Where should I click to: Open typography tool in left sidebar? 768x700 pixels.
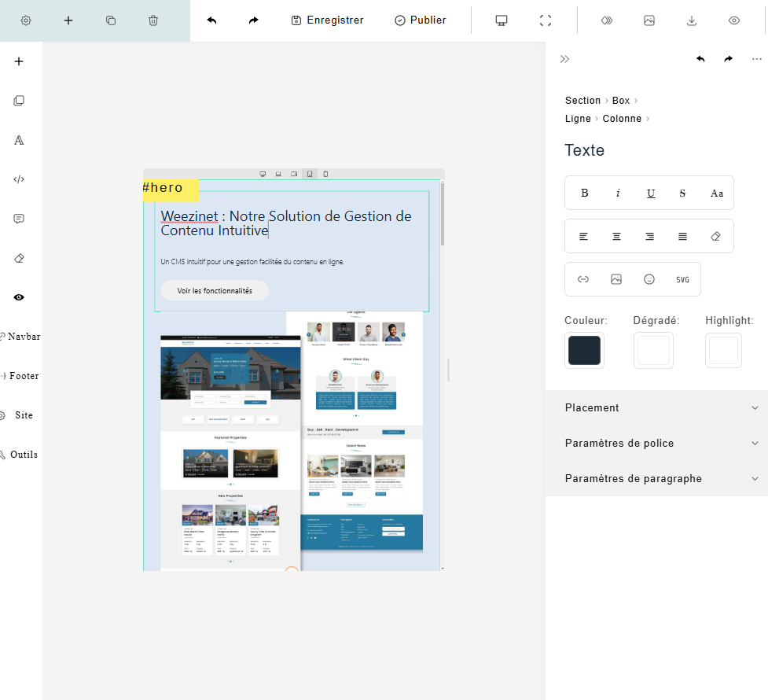coord(19,140)
